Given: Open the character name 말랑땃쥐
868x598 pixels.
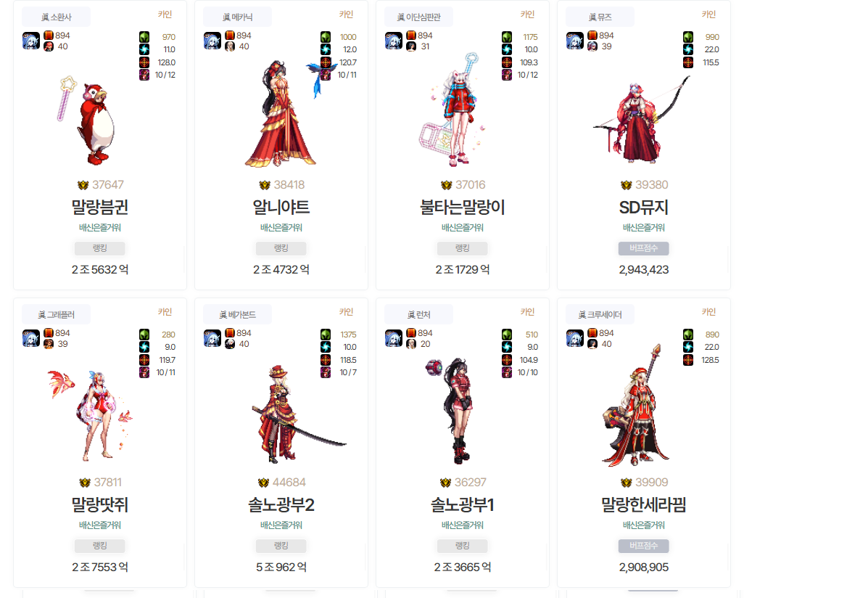Looking at the screenshot, I should point(100,505).
